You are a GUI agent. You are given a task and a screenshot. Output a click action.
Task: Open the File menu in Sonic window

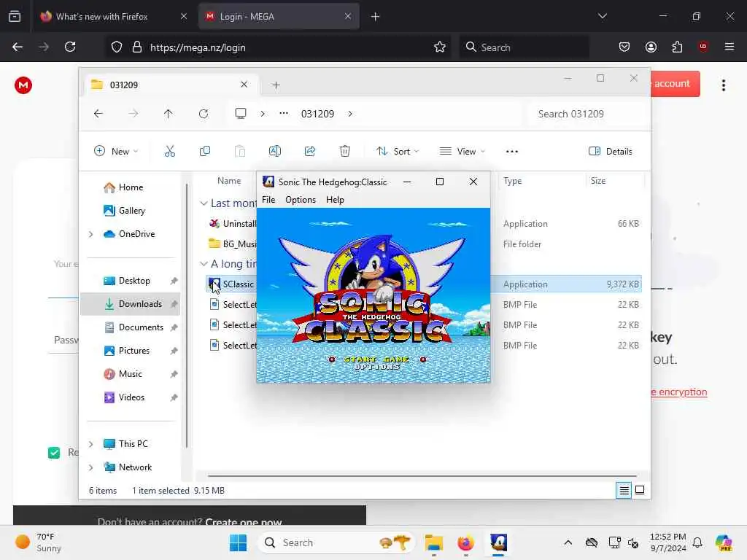[x=268, y=200]
